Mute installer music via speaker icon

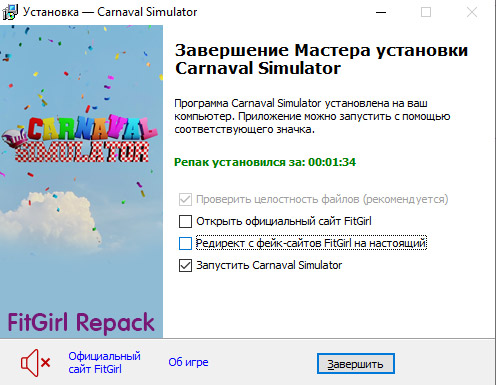pyautogui.click(x=35, y=363)
